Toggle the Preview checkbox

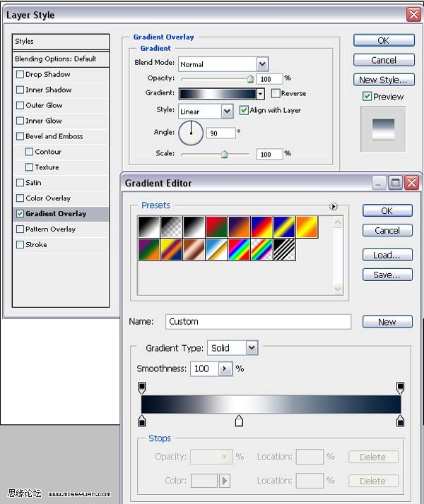click(x=367, y=96)
